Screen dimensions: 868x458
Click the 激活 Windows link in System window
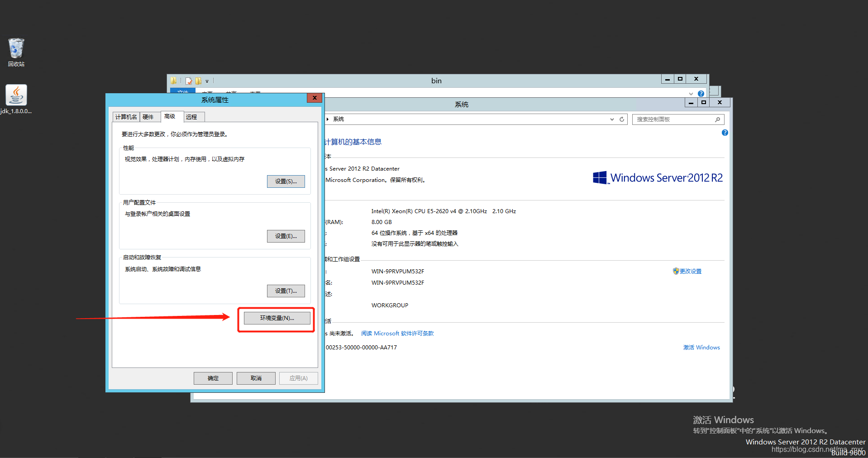701,348
